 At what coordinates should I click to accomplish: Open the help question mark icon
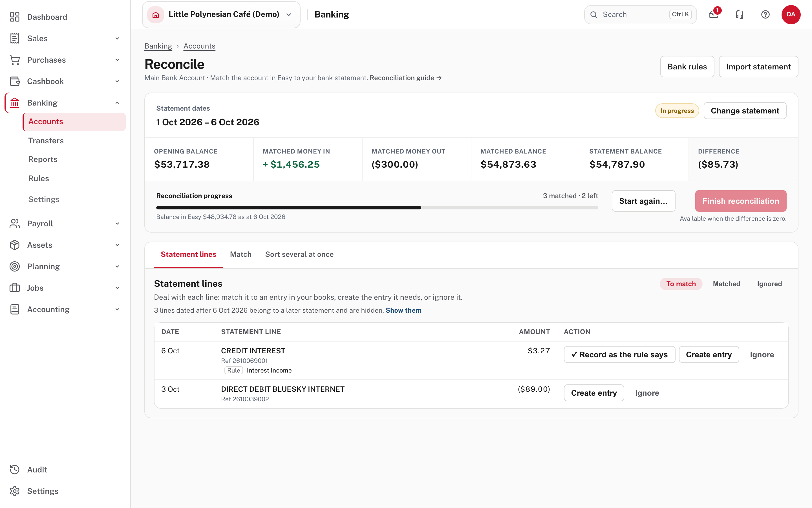coord(765,14)
